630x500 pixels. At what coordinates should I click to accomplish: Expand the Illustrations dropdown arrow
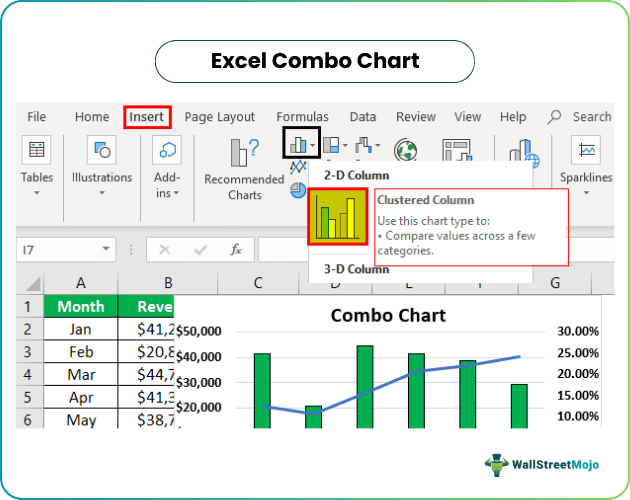pyautogui.click(x=102, y=193)
